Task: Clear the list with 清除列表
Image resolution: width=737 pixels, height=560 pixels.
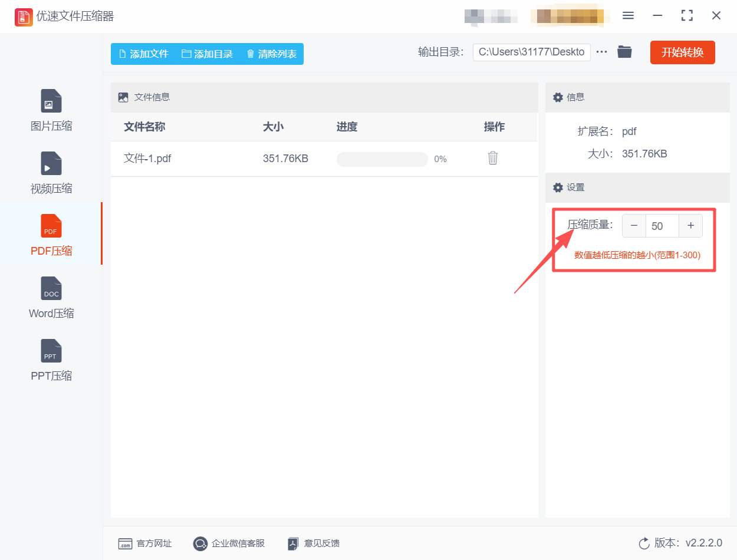Action: 271,53
